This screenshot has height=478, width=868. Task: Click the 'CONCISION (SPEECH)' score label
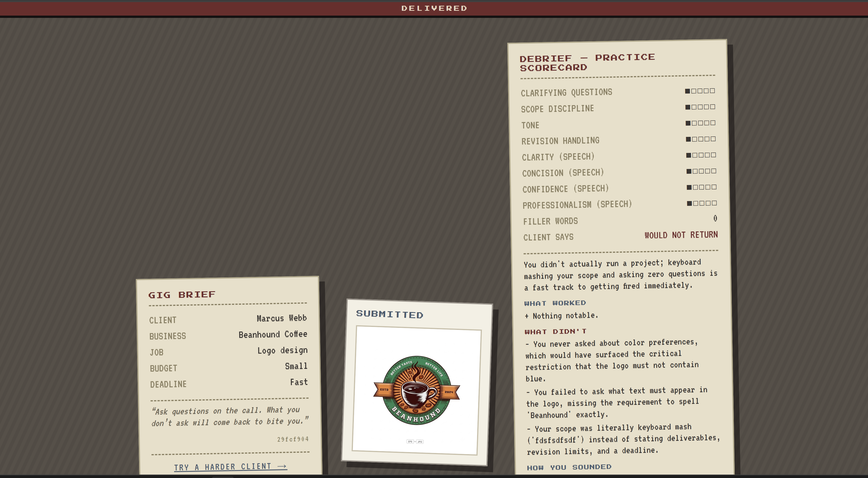point(563,173)
